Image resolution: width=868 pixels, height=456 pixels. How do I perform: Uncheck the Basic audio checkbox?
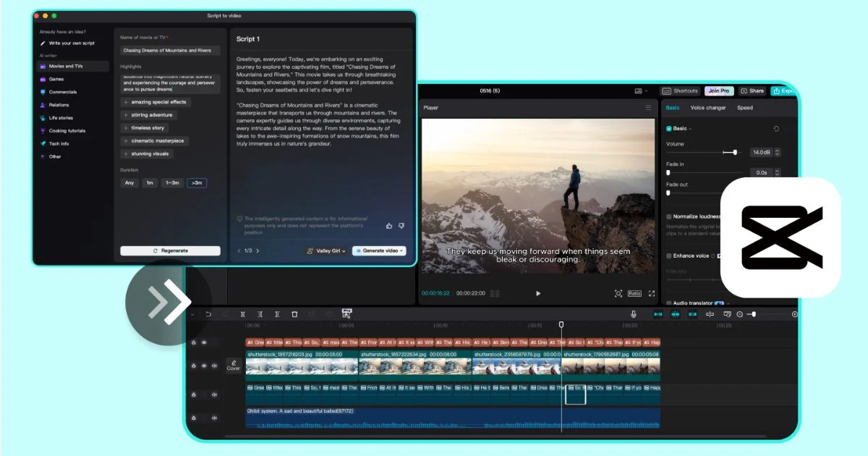pyautogui.click(x=669, y=129)
